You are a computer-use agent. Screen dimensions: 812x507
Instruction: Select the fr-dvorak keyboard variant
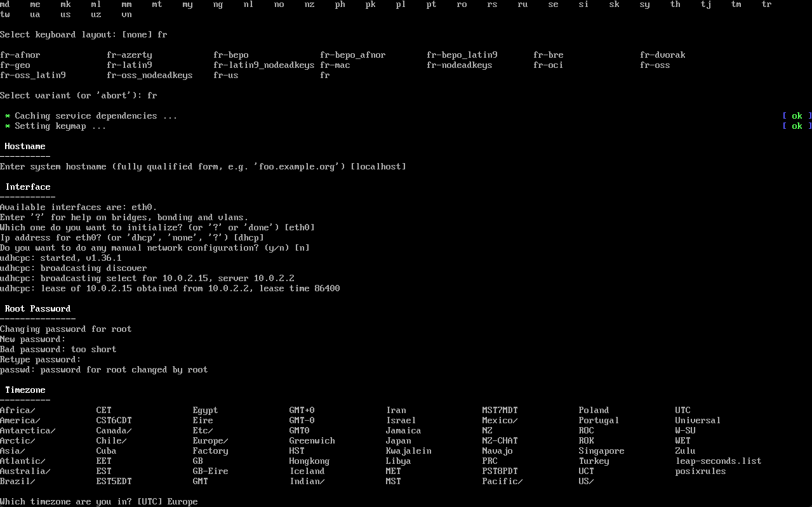(x=662, y=55)
